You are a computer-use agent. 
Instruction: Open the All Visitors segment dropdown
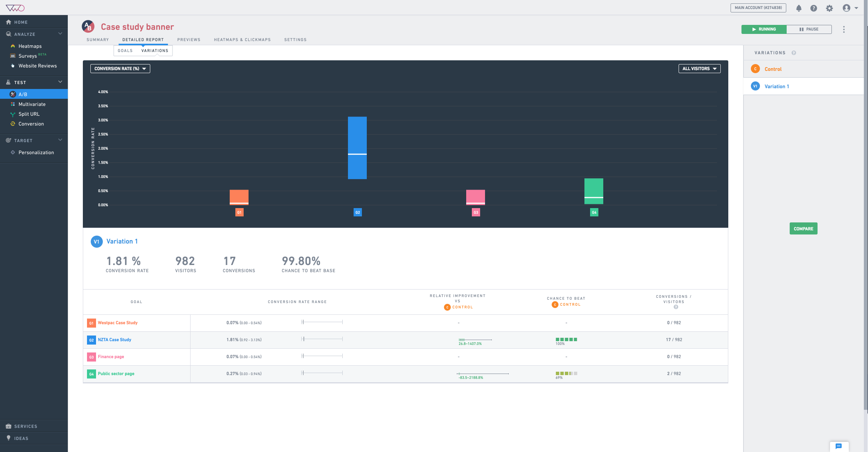(699, 68)
